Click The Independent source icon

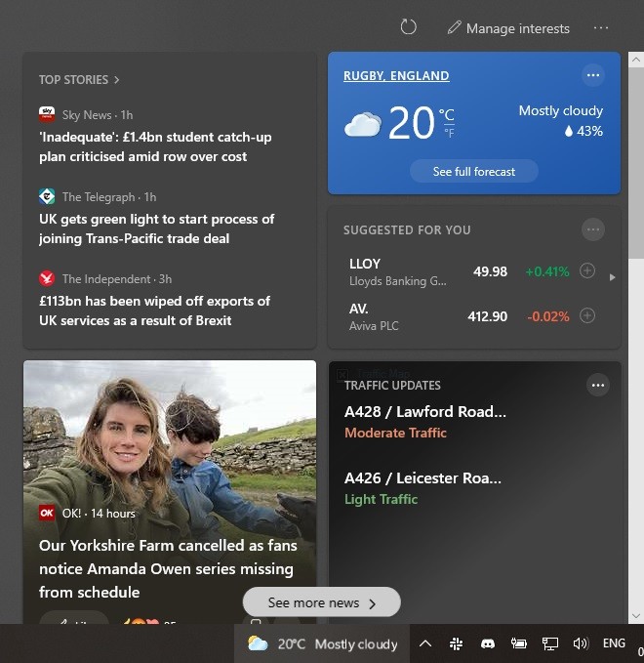click(47, 278)
